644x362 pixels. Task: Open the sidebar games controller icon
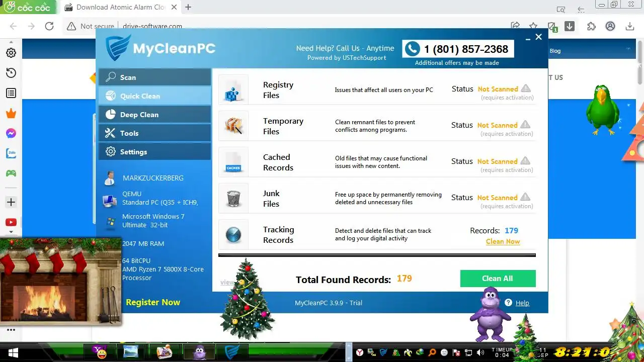pos(11,173)
